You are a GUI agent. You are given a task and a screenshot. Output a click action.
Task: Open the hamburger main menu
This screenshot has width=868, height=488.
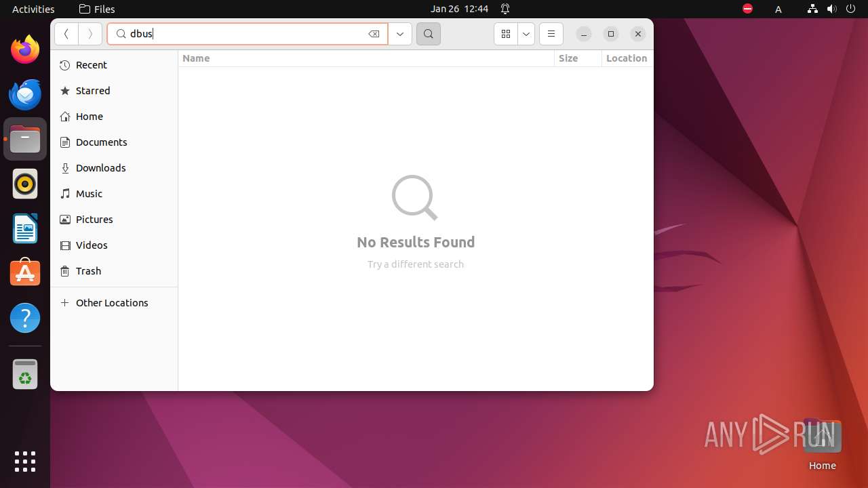point(551,34)
